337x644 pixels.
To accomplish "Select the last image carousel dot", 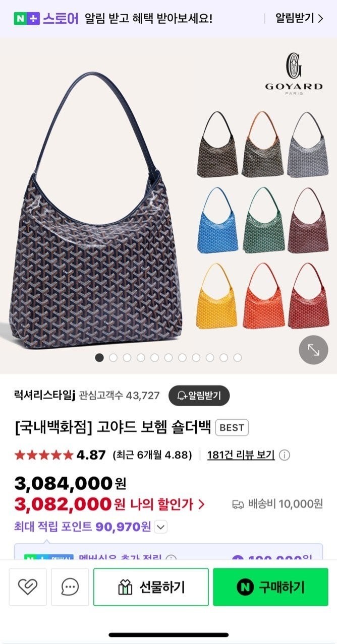I will click(x=237, y=357).
